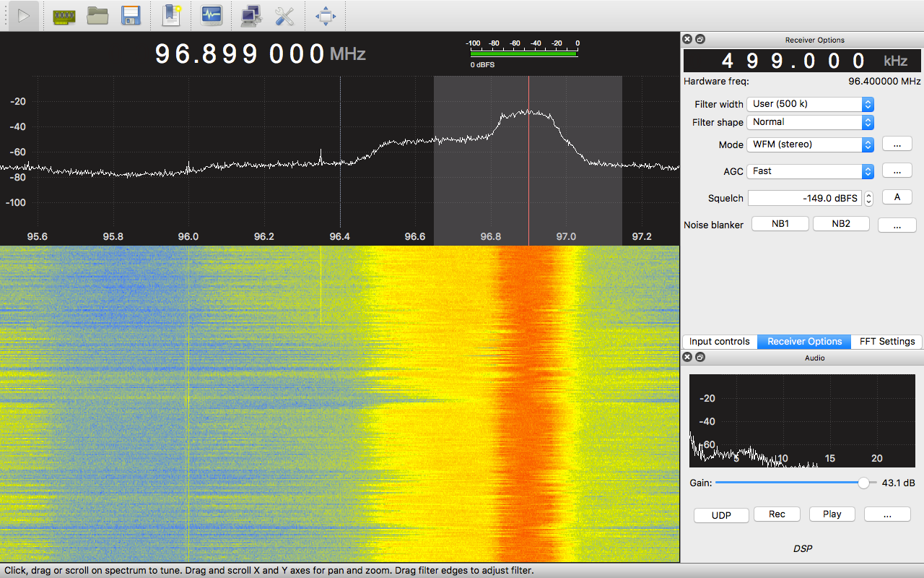Open bookmarks via the bookmark icon
Screen dimensions: 924x578
click(x=172, y=15)
